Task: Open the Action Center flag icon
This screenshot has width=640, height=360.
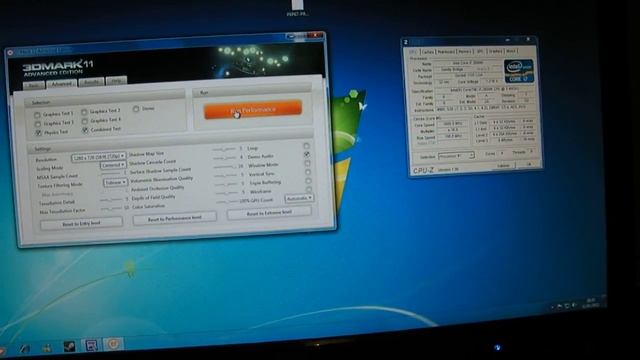Action: (560, 306)
